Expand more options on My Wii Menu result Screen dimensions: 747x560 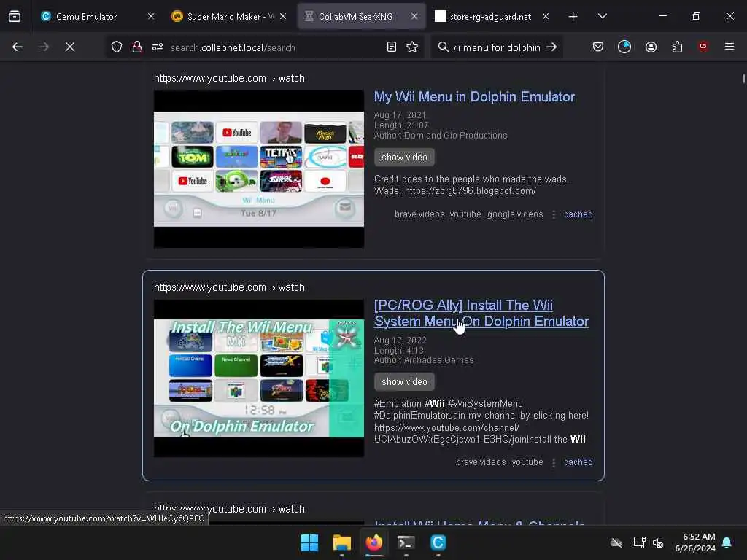coord(554,215)
